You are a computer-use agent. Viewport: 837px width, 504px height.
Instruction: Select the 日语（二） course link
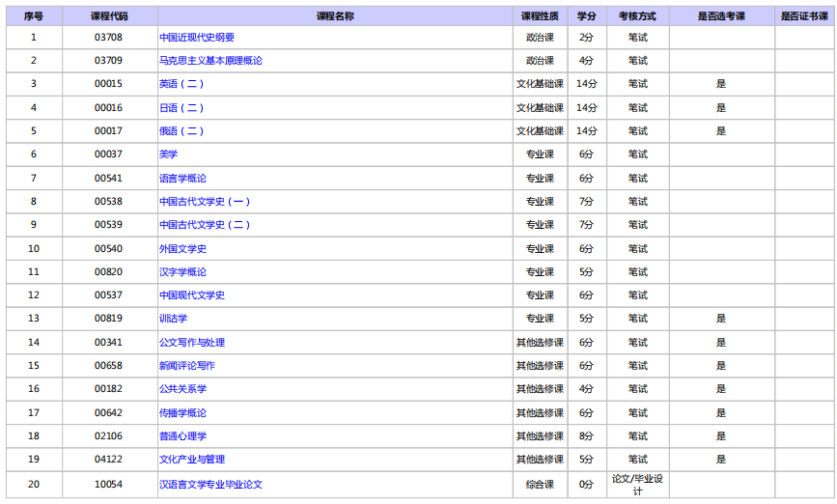tap(181, 107)
